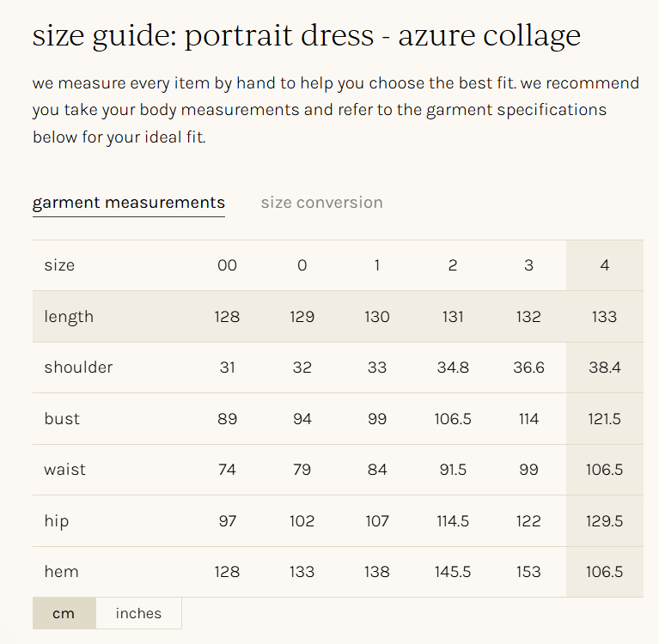Switch to the garment measurements tab
The image size is (659, 644).
[x=129, y=203]
